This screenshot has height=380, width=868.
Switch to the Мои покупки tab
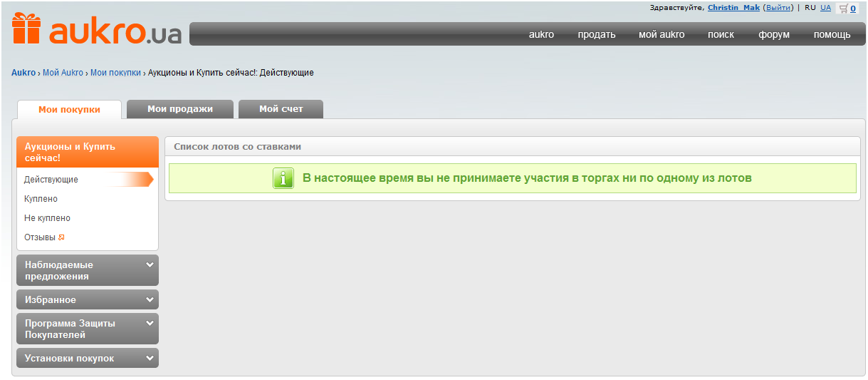69,109
